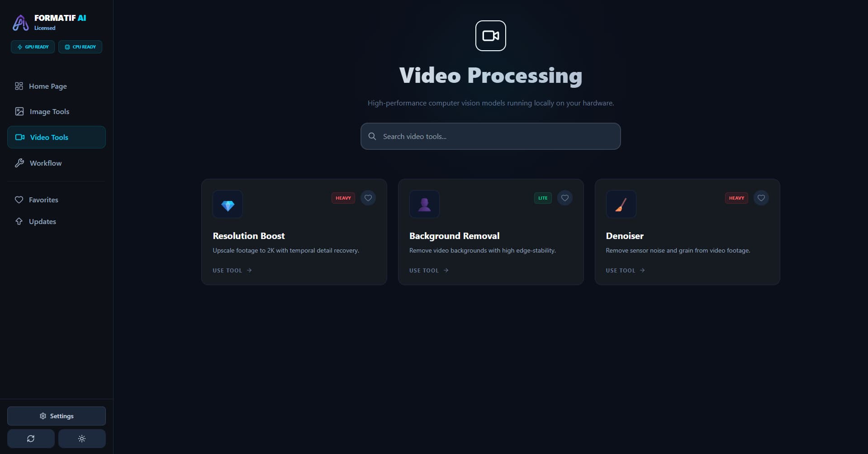Favorite the Resolution Boost tool
The image size is (868, 454).
tap(368, 198)
